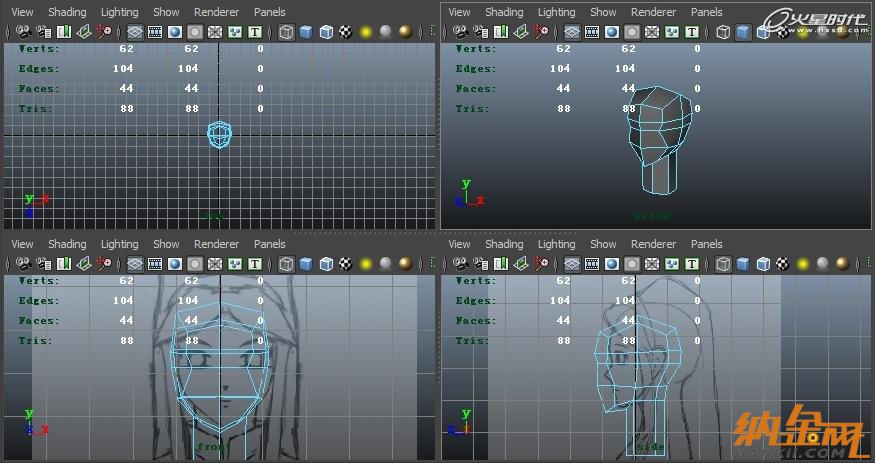The height and width of the screenshot is (463, 875).
Task: Toggle Film Gate in front panel toolbar
Action: click(x=155, y=264)
